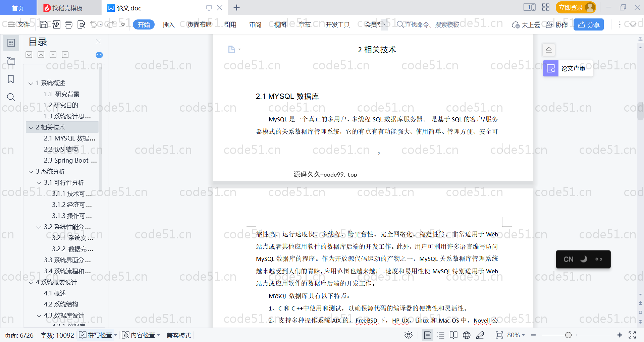Click the move-up arrow icon in 目录 panel
The height and width of the screenshot is (342, 644).
click(x=41, y=55)
